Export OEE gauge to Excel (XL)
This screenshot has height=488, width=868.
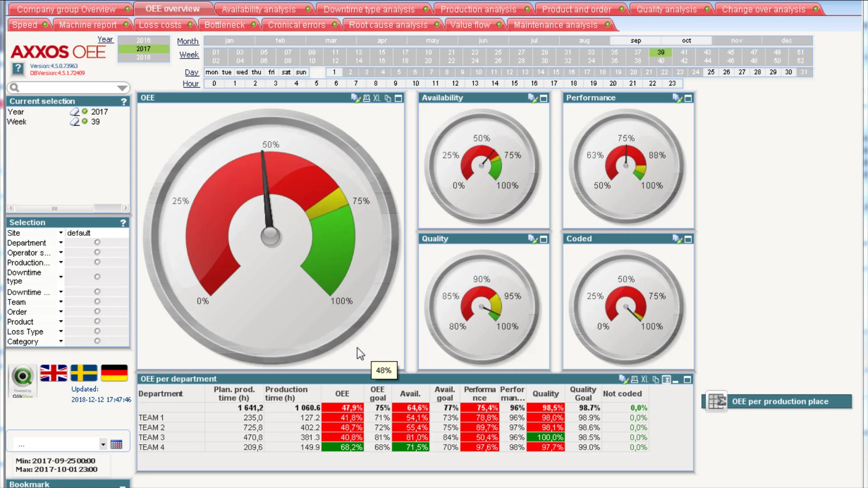click(x=377, y=98)
